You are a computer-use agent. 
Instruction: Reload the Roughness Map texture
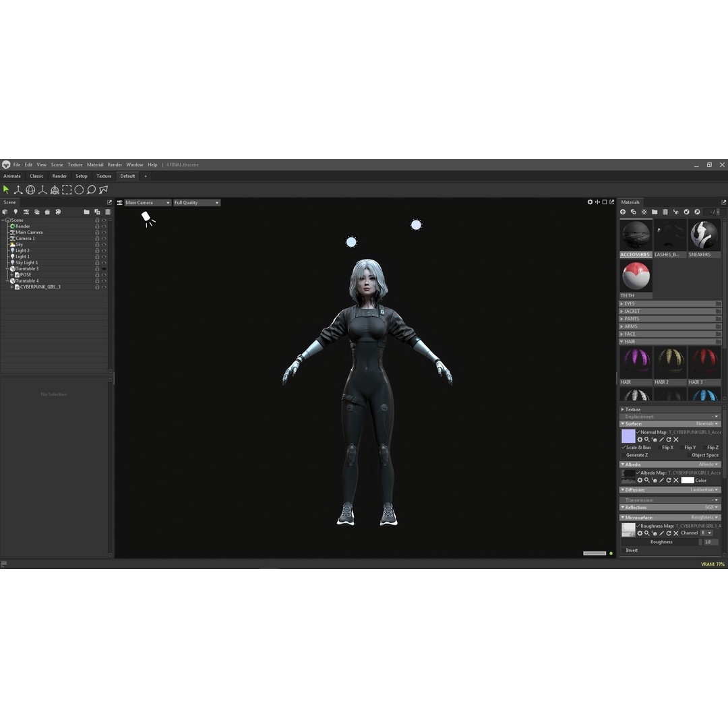point(669,533)
